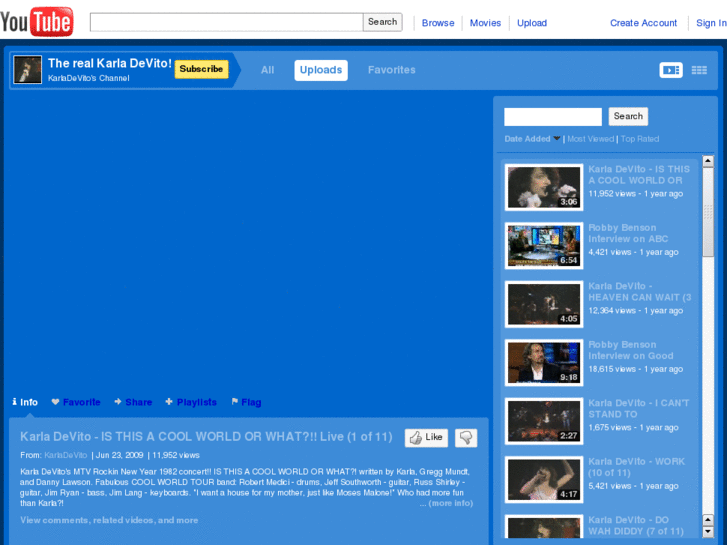Open the YouTube logo home link
Image resolution: width=727 pixels, height=545 pixels.
coord(37,21)
